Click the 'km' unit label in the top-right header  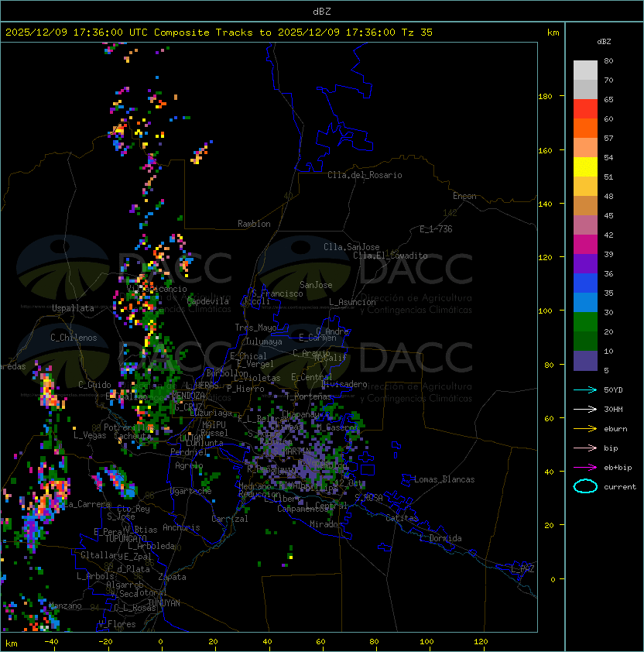[x=553, y=33]
